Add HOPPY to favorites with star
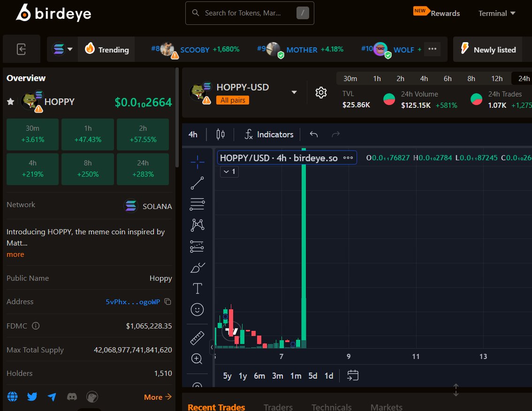Image resolution: width=532 pixels, height=411 pixels. click(10, 102)
